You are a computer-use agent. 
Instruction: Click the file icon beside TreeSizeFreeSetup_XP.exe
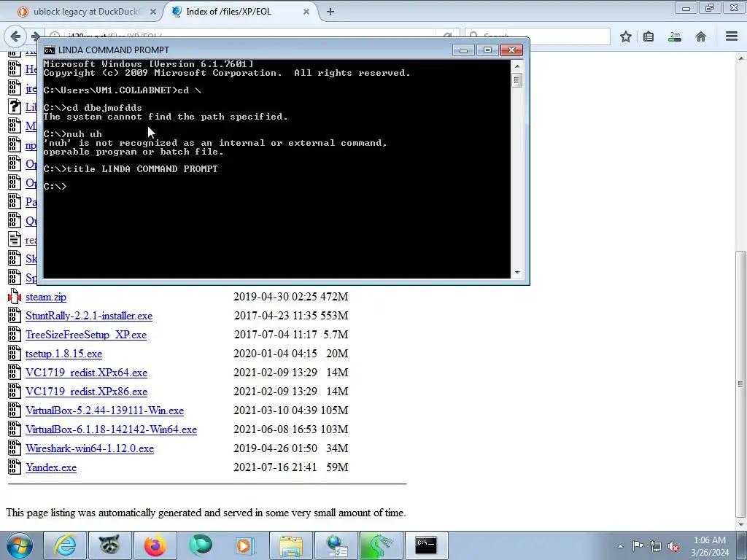pyautogui.click(x=15, y=334)
